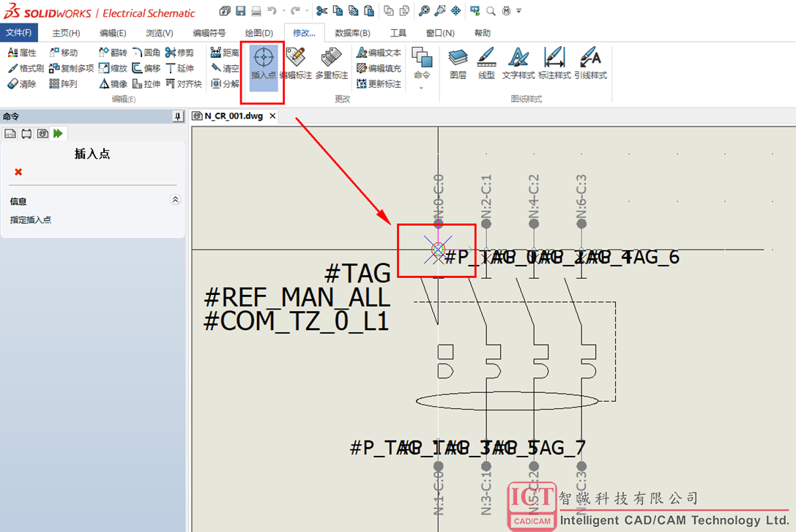
Task: Click the magnifier search icon in top toolbar
Action: click(x=491, y=11)
